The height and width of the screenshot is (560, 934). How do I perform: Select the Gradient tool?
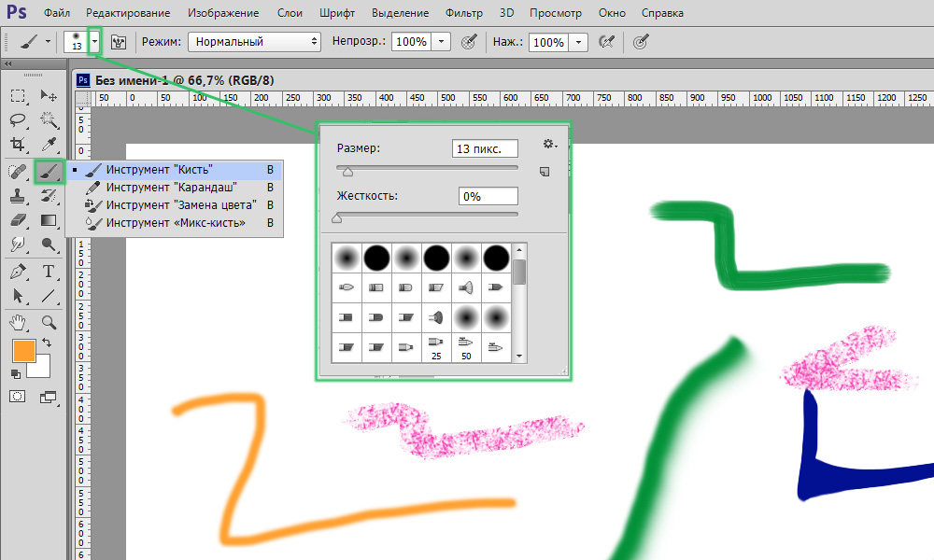click(49, 220)
